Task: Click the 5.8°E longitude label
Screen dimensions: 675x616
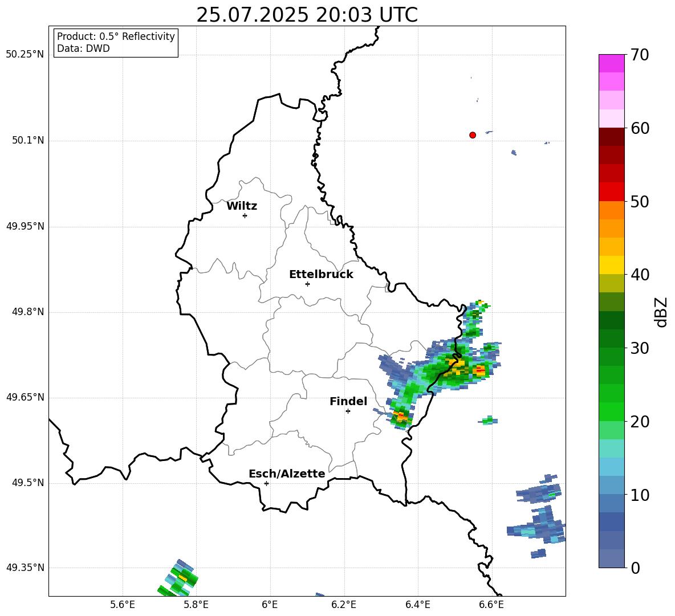Action: click(196, 605)
